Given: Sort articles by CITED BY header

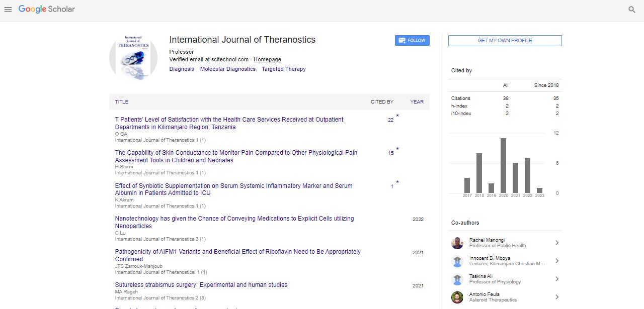Looking at the screenshot, I should tap(382, 101).
